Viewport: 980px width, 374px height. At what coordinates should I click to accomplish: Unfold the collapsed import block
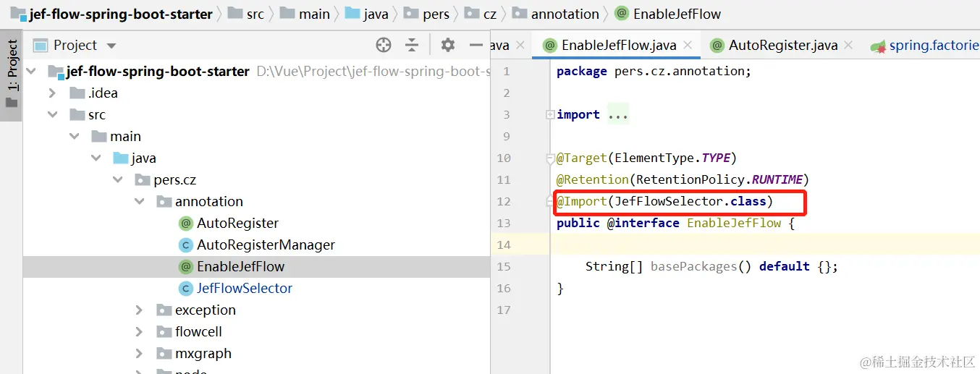tap(551, 115)
